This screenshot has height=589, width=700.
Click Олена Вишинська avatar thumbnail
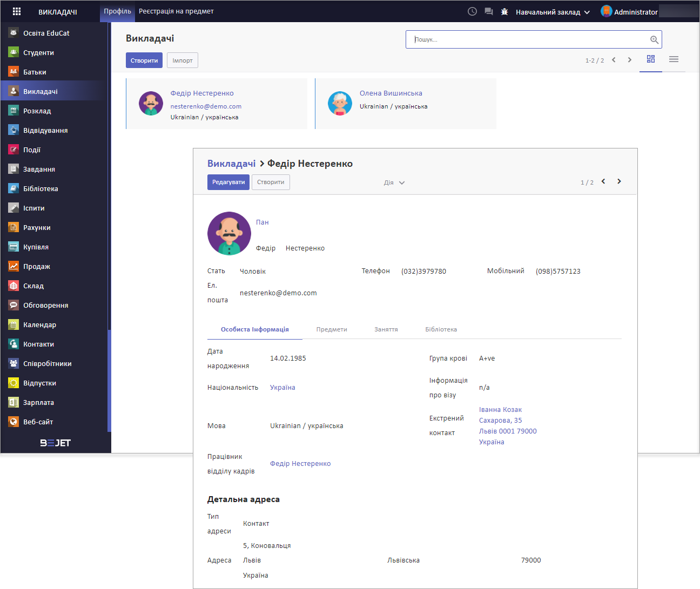[x=340, y=103]
